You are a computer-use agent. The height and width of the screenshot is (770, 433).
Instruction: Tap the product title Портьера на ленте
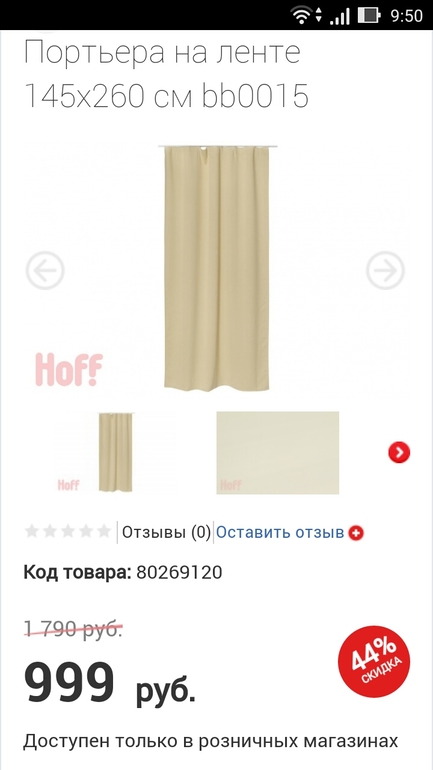point(162,53)
